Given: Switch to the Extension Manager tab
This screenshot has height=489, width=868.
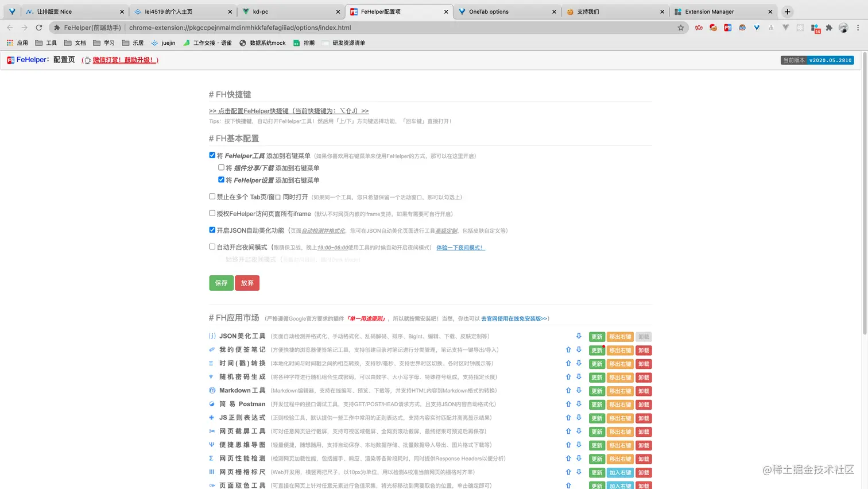Looking at the screenshot, I should pyautogui.click(x=723, y=11).
